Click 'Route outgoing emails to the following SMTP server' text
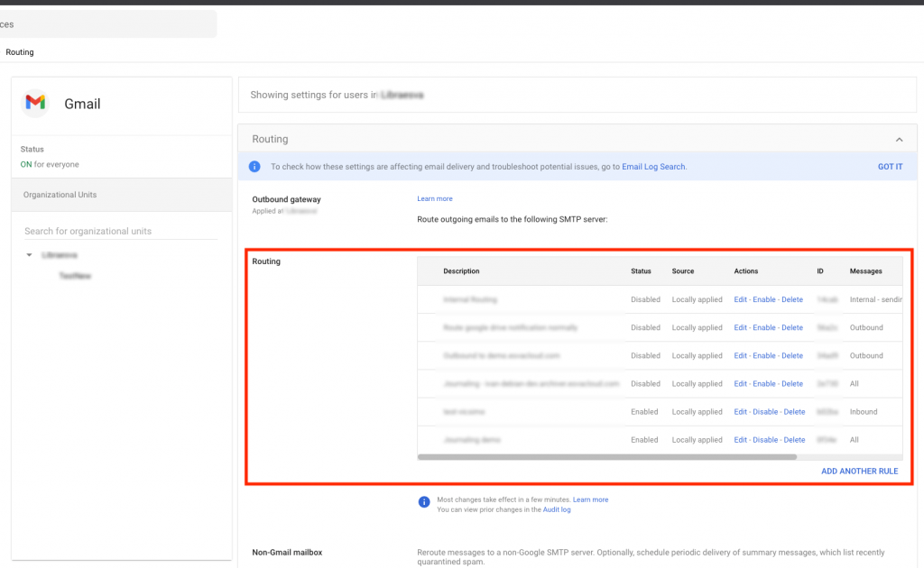 tap(513, 219)
